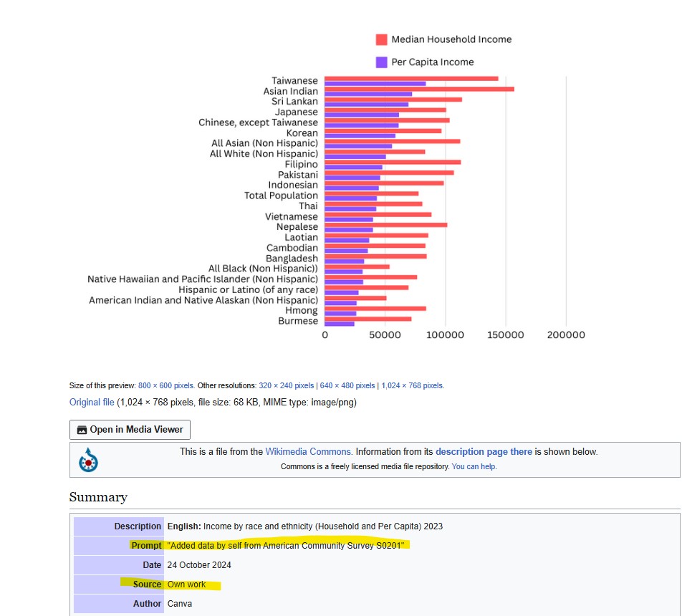Click the Median Household Income legend text
This screenshot has width=682, height=616.
tap(451, 39)
